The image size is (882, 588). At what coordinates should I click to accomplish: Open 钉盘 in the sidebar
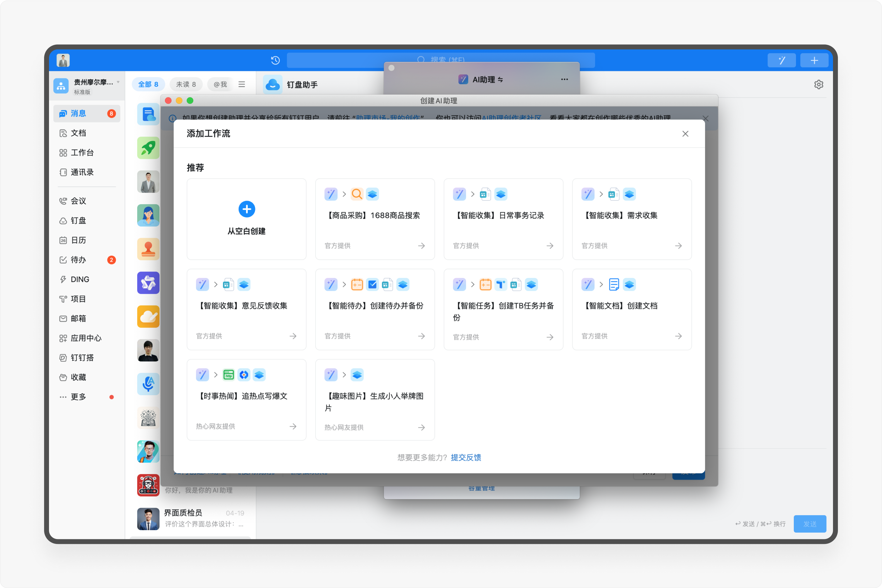(x=87, y=220)
